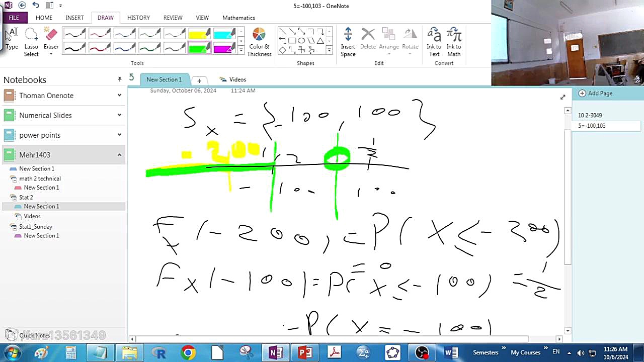This screenshot has height=362, width=644.
Task: Open the Stat1_Sunday section group
Action: 36,226
